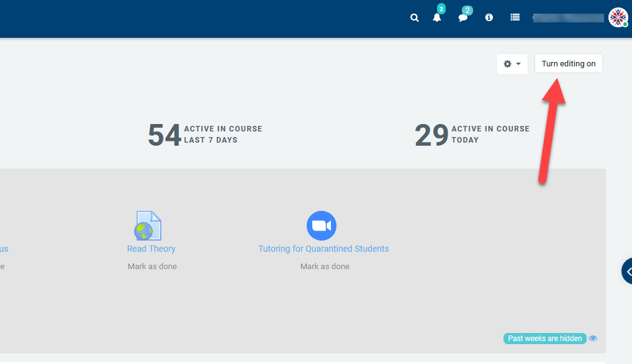Click the Turn editing on button
The width and height of the screenshot is (632, 364).
point(568,64)
